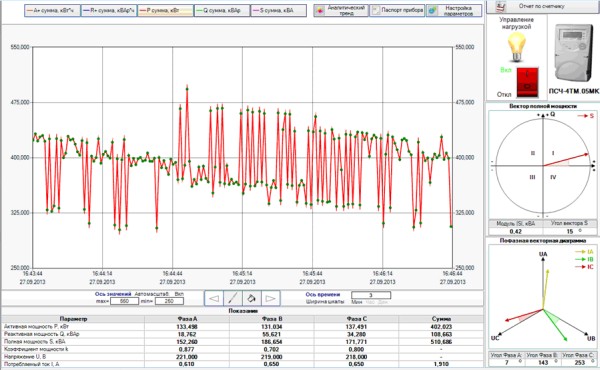Click phase B power factor 0,702
Viewport: 600px width, 370px height.
[x=272, y=349]
